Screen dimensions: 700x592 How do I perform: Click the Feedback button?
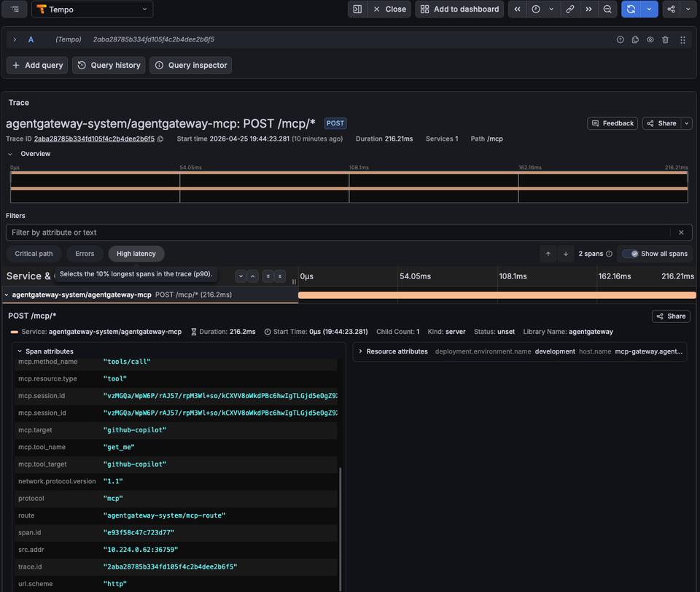(612, 122)
